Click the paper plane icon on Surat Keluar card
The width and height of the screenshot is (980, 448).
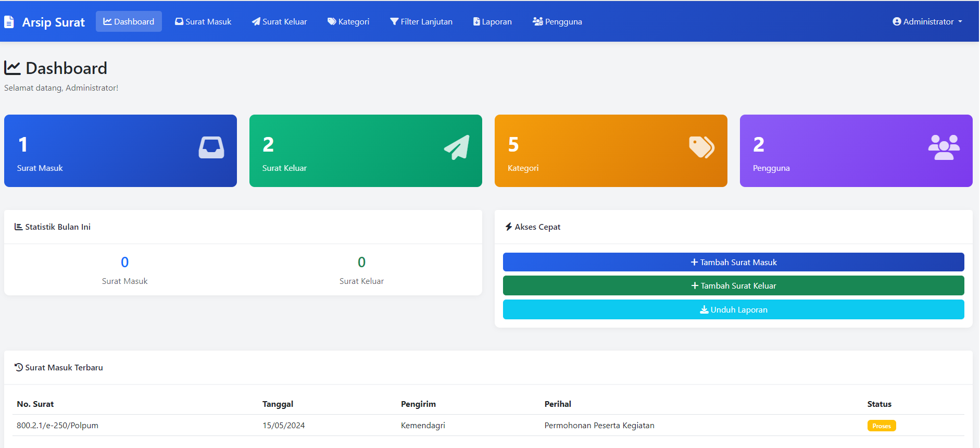[x=457, y=147]
